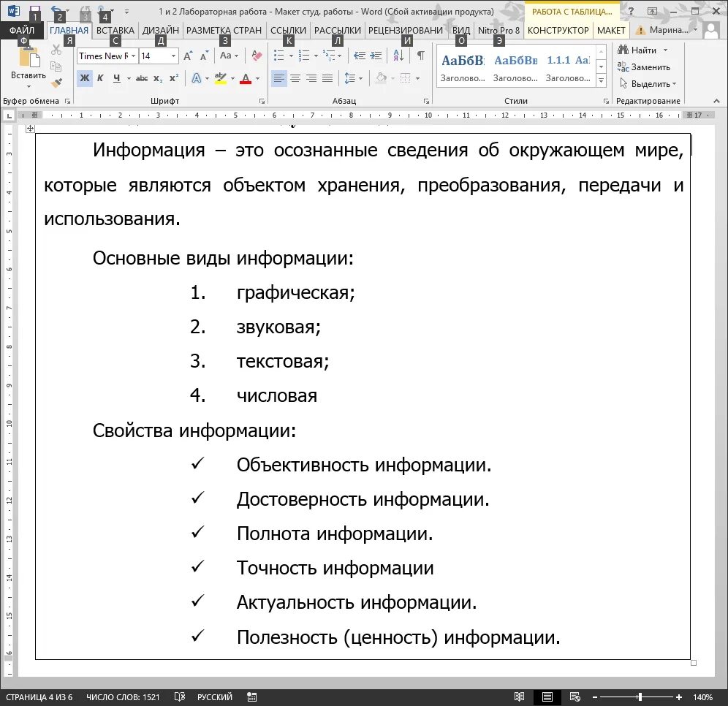Toggle bold Ж formatting
Image resolution: width=728 pixels, height=706 pixels.
pyautogui.click(x=85, y=78)
